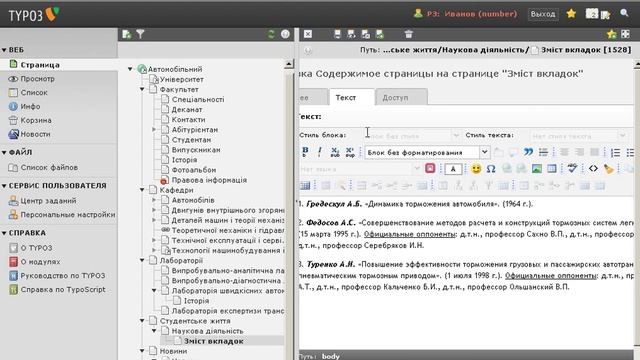
Task: Collapse the Кафедри tree node
Action: (x=142, y=190)
